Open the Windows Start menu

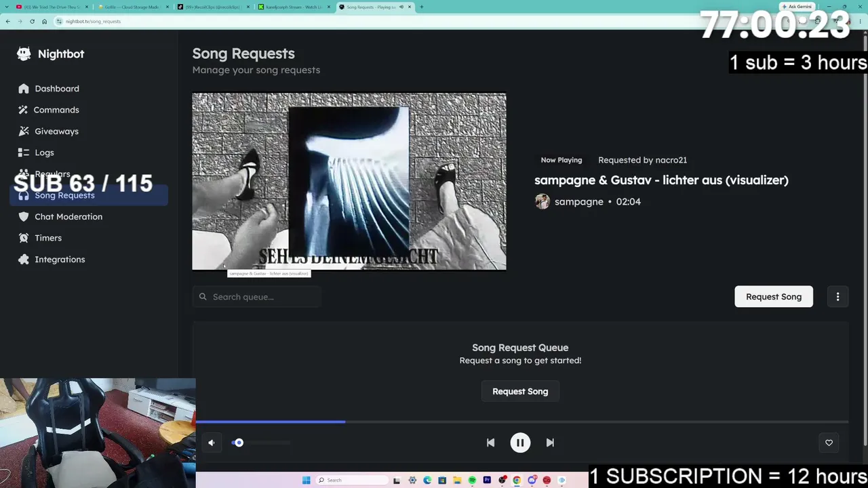click(306, 481)
